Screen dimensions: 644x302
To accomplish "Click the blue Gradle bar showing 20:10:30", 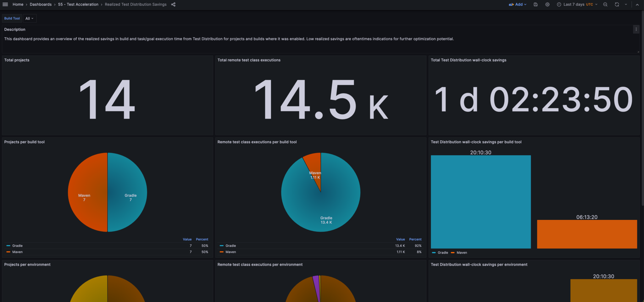I will pos(480,202).
